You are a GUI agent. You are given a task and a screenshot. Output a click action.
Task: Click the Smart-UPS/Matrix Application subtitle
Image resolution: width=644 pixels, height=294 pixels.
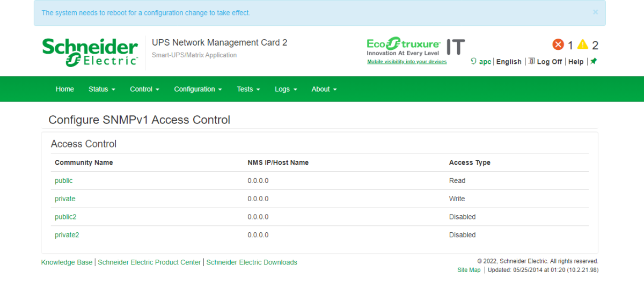pyautogui.click(x=194, y=55)
